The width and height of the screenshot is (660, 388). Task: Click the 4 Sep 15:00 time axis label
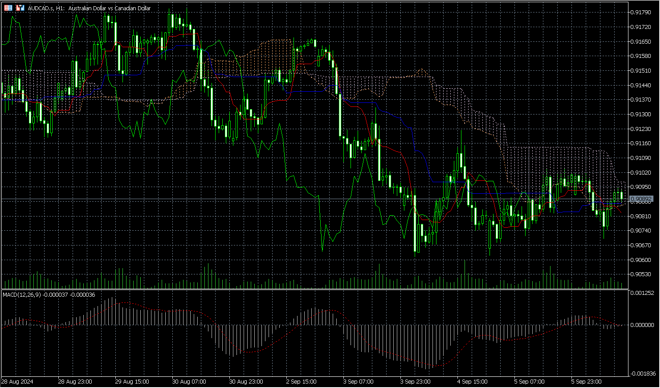[x=473, y=382]
